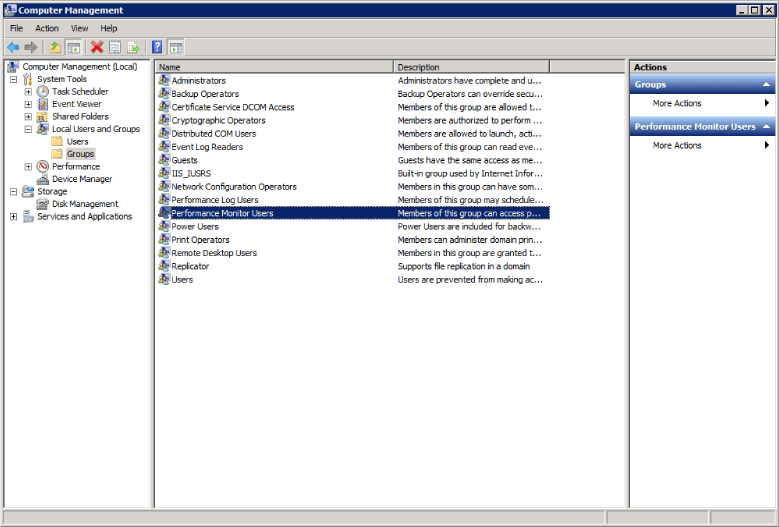The width and height of the screenshot is (779, 527).
Task: Collapse Performance Monitor Users actions section arrow
Action: point(766,127)
